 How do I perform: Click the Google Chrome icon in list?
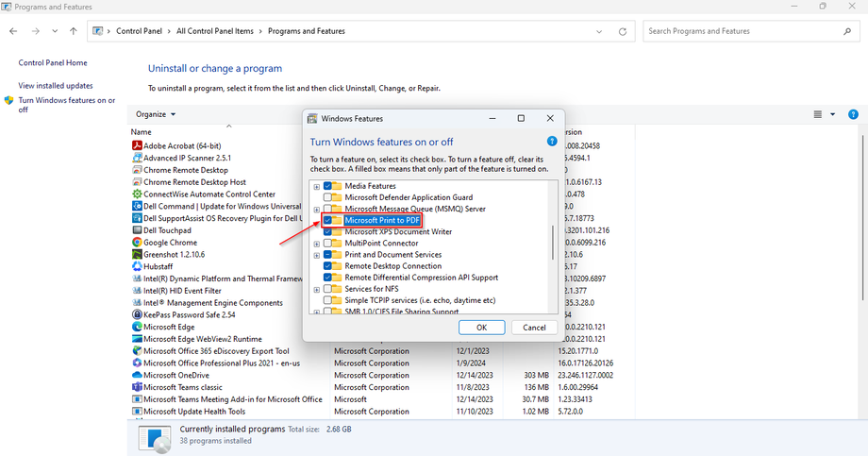coord(136,243)
